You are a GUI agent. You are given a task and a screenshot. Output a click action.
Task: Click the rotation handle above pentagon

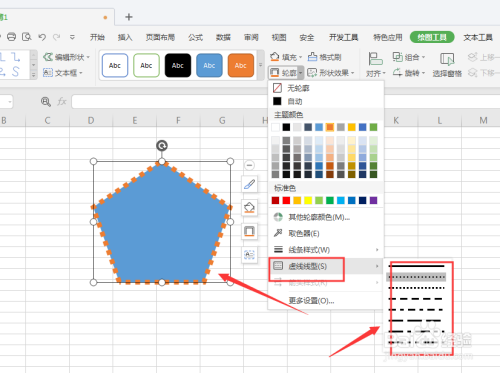[162, 146]
